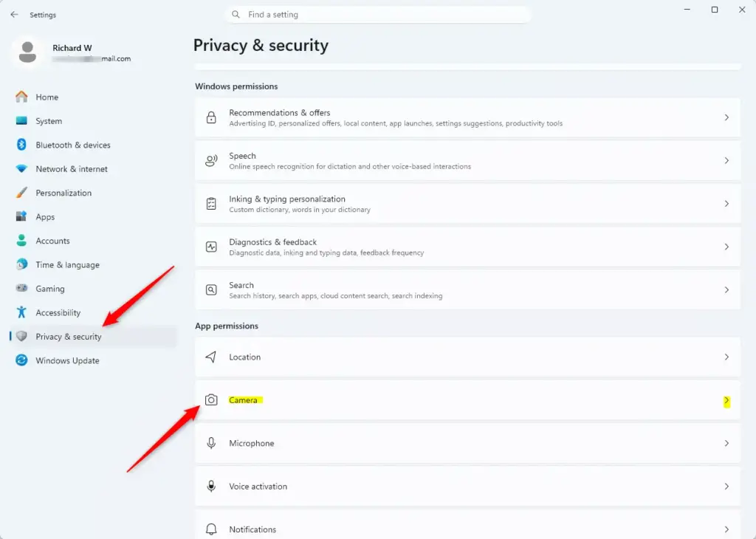
Task: Click the Find a setting search box
Action: (x=378, y=15)
